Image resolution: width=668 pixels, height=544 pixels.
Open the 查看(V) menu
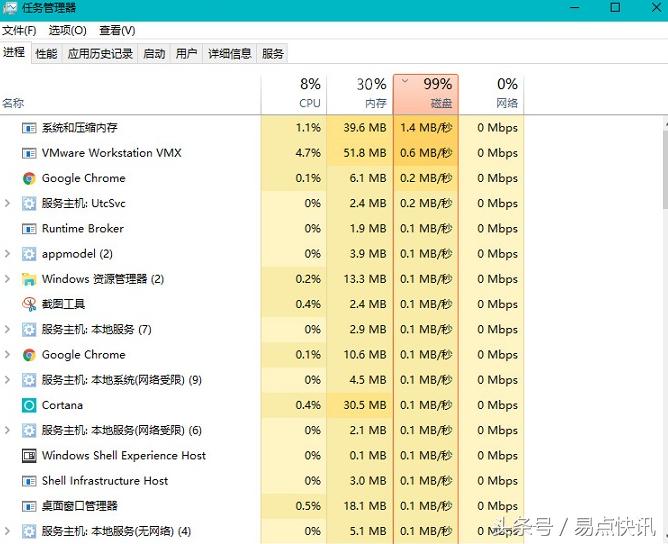(x=117, y=31)
